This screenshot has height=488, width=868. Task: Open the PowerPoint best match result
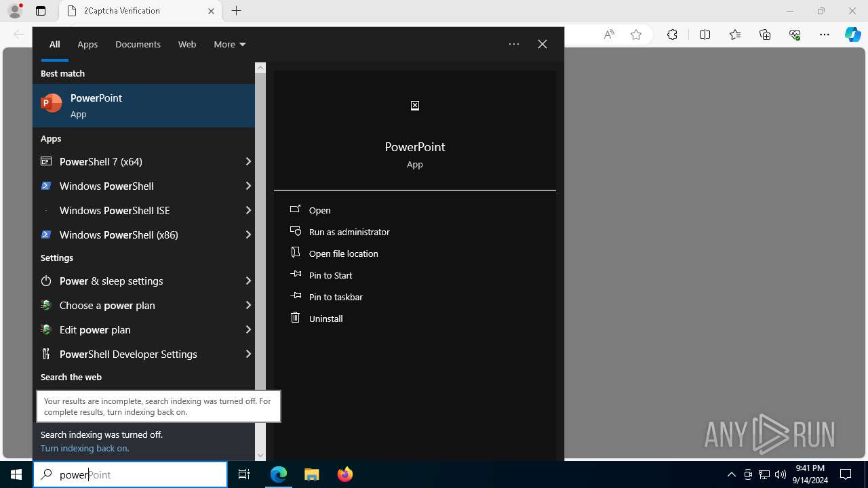tap(144, 106)
